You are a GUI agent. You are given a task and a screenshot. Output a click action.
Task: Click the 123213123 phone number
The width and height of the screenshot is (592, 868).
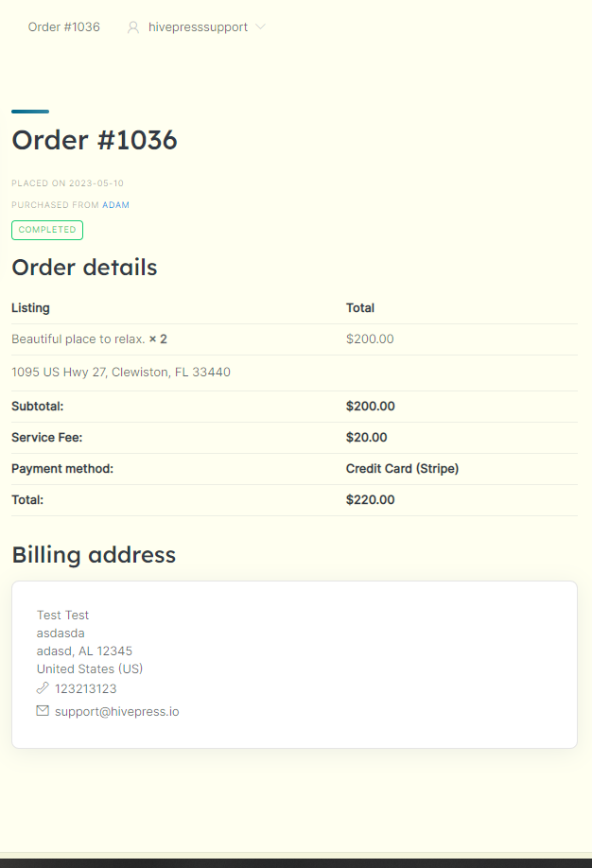click(x=86, y=688)
